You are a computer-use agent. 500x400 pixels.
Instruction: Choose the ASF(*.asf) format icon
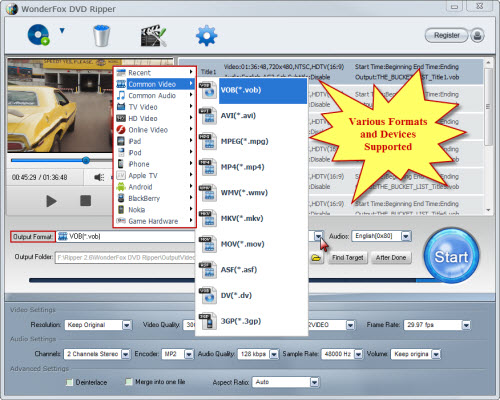(208, 270)
